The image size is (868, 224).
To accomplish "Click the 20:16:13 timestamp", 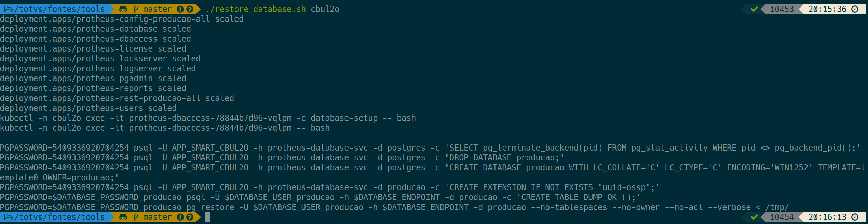I will point(827,217).
